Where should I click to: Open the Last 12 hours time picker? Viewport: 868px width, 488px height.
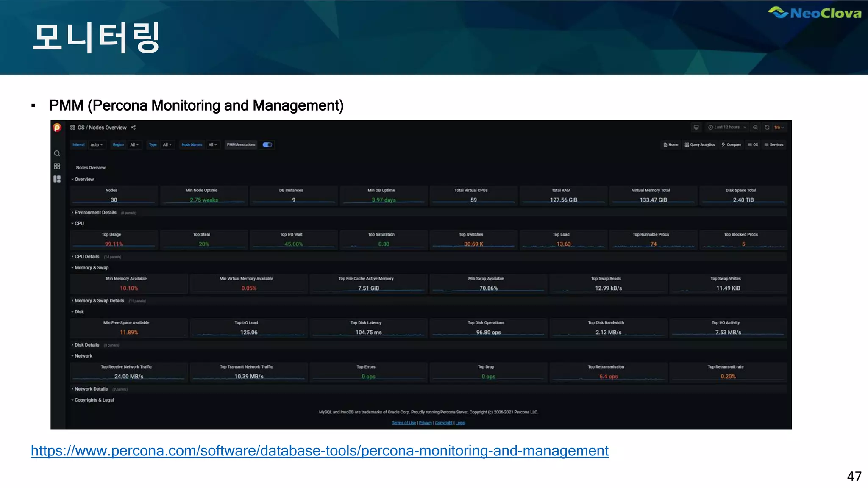coord(726,127)
